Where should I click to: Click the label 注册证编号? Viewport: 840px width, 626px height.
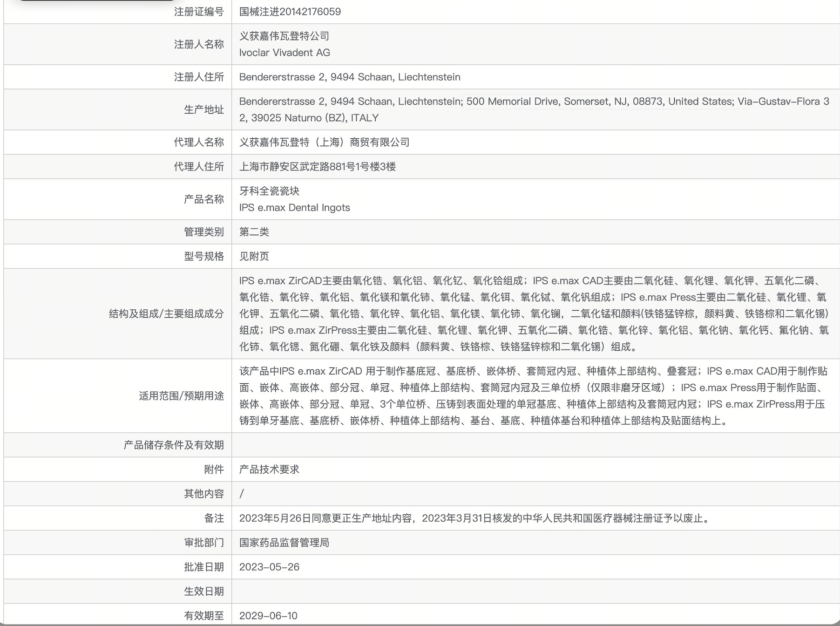199,12
